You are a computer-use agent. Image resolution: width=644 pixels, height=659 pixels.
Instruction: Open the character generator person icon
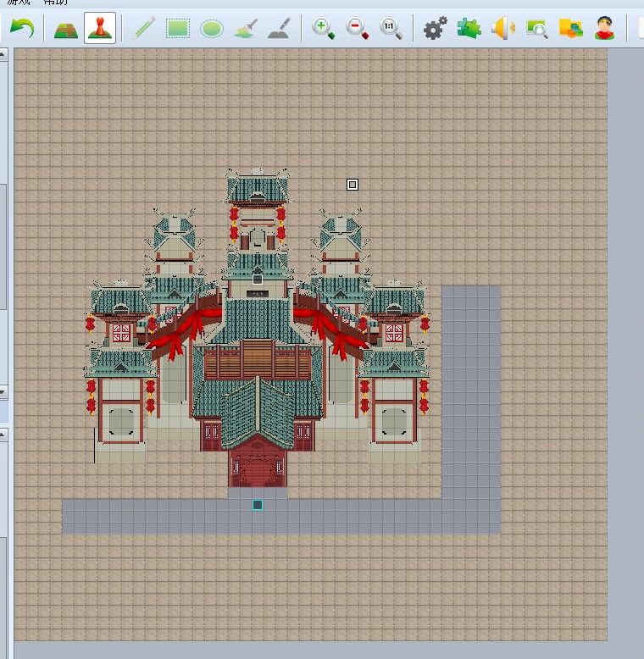click(x=604, y=29)
